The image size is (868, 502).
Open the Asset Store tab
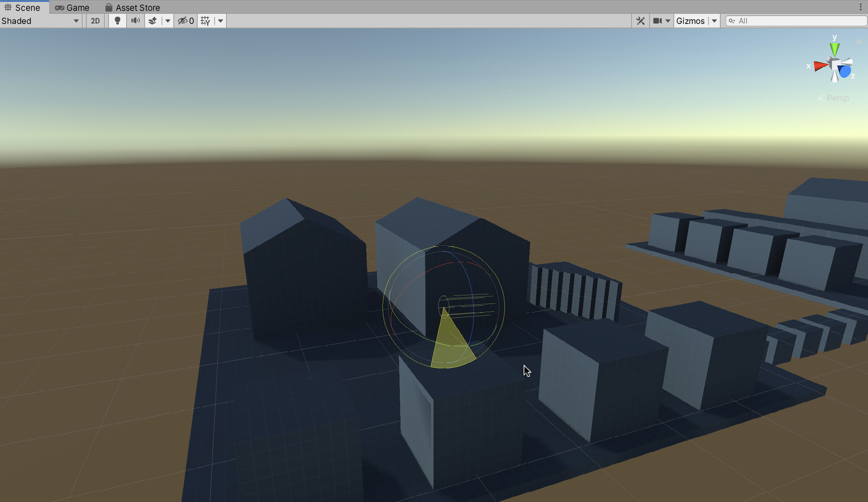tap(133, 7)
